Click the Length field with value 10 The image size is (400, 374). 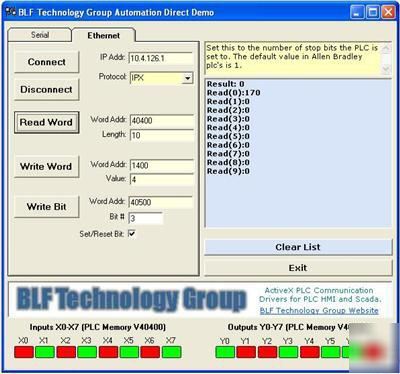(162, 135)
